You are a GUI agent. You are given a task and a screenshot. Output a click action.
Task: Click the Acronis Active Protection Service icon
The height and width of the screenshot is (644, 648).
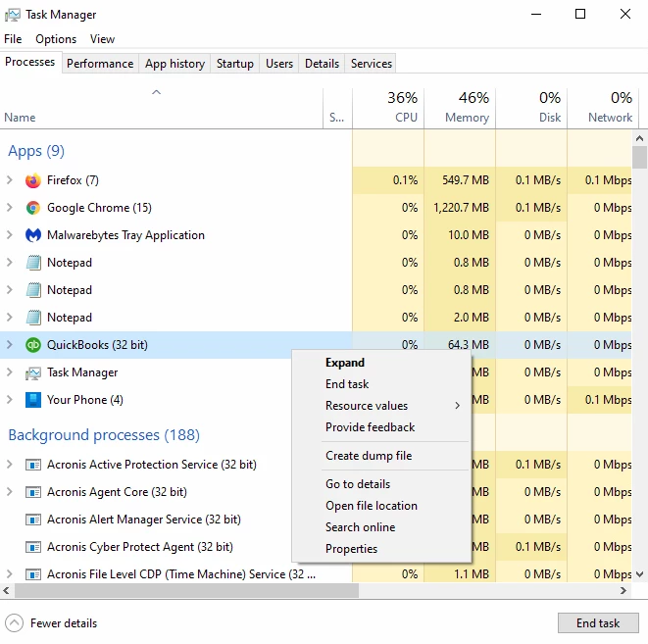click(33, 465)
